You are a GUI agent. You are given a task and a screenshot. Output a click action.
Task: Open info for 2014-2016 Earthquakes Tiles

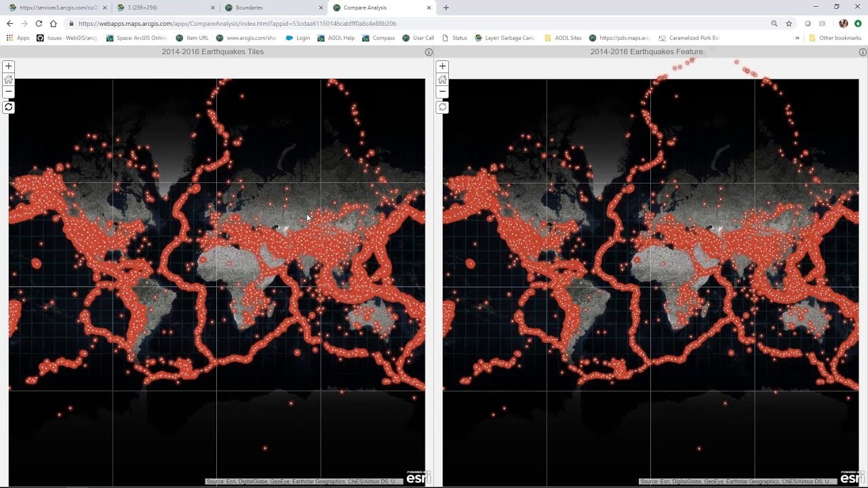tap(429, 52)
